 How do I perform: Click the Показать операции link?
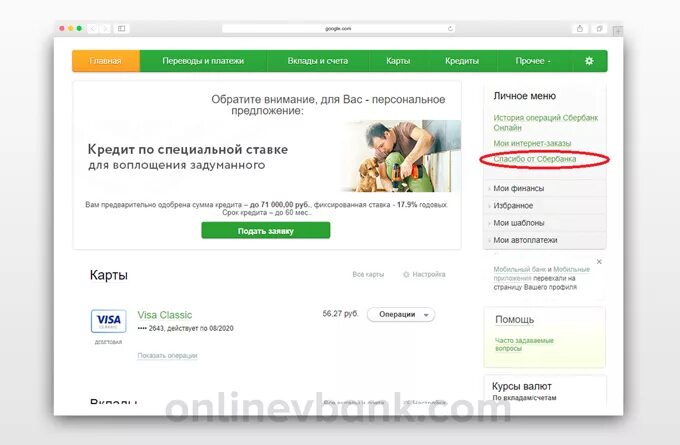tap(167, 356)
